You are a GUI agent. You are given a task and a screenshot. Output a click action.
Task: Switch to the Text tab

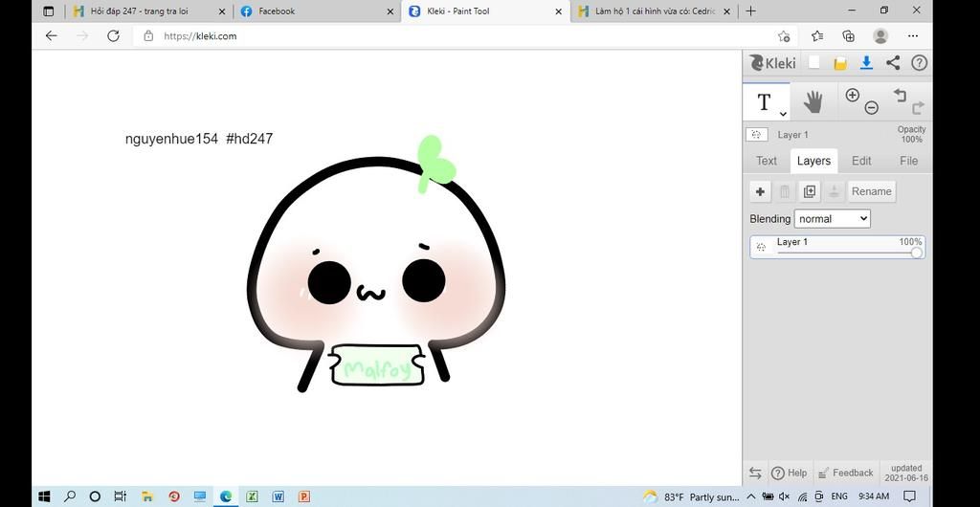(x=767, y=161)
